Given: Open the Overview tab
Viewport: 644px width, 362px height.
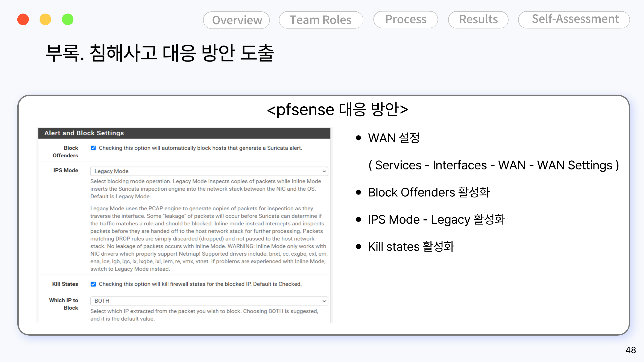Looking at the screenshot, I should tap(236, 20).
